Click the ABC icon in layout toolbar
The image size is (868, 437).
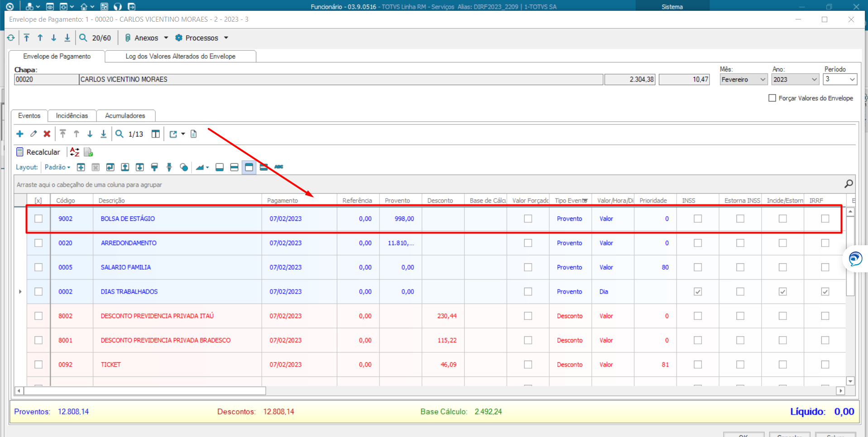tap(279, 167)
